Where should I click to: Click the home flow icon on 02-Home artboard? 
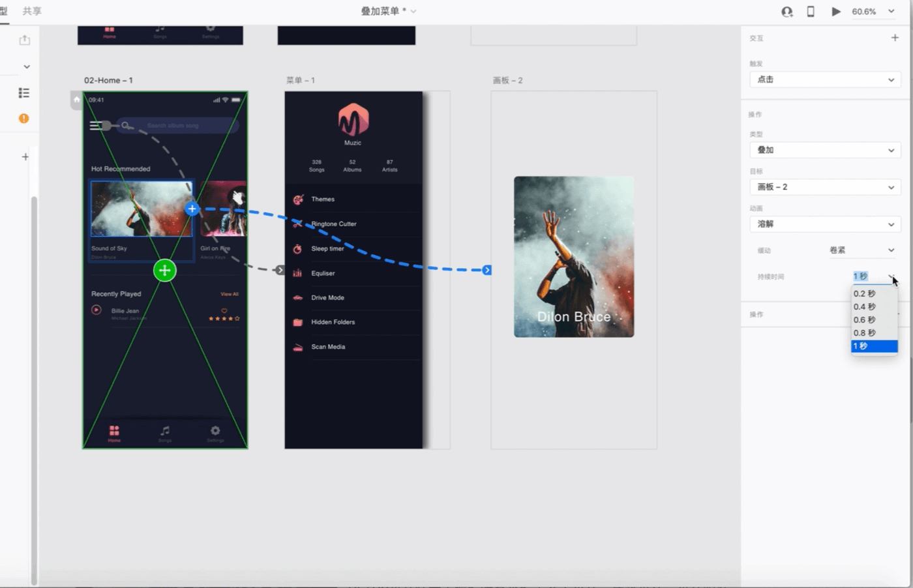76,100
